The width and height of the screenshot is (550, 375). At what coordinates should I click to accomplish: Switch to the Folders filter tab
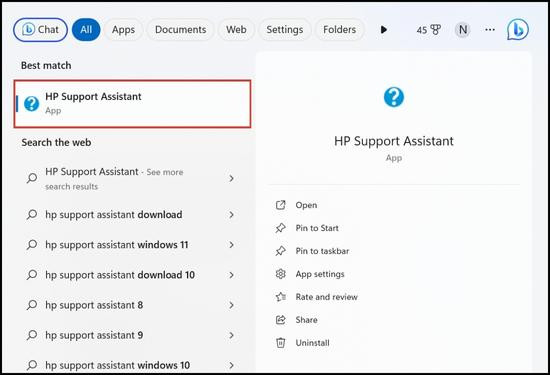(339, 30)
